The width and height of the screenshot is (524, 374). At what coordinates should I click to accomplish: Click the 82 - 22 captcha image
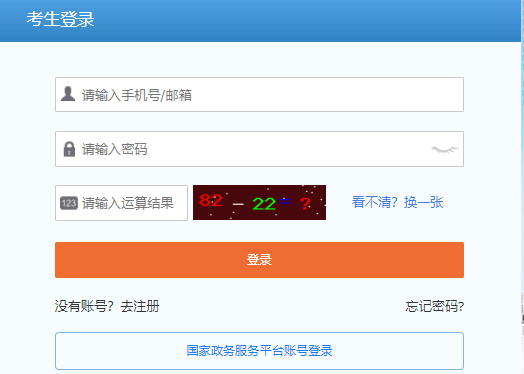[259, 203]
